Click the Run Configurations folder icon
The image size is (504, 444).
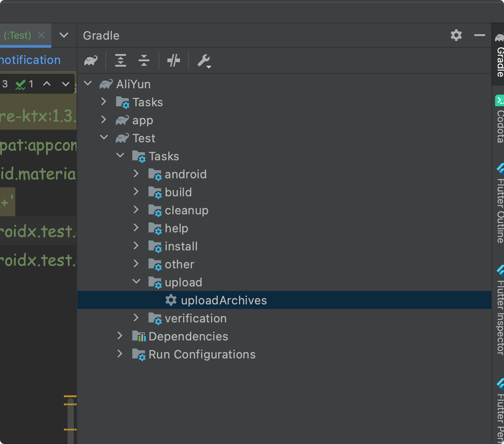[x=139, y=354]
